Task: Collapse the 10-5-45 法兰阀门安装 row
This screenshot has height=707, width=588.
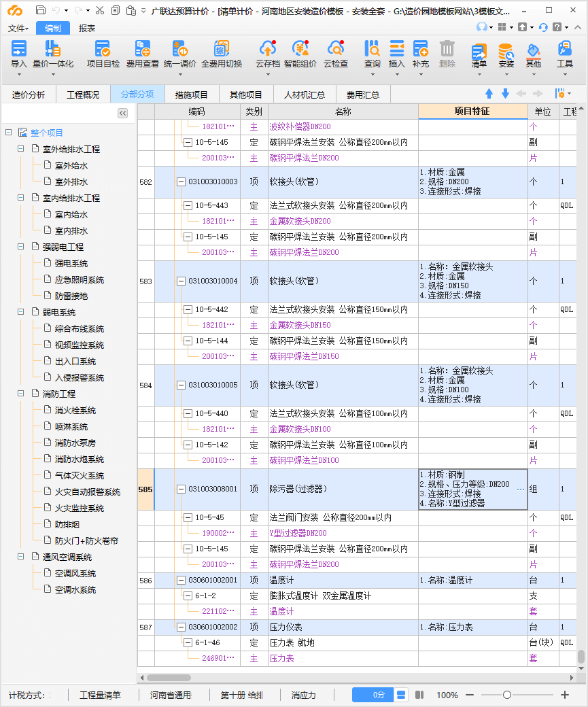Action: [x=188, y=517]
